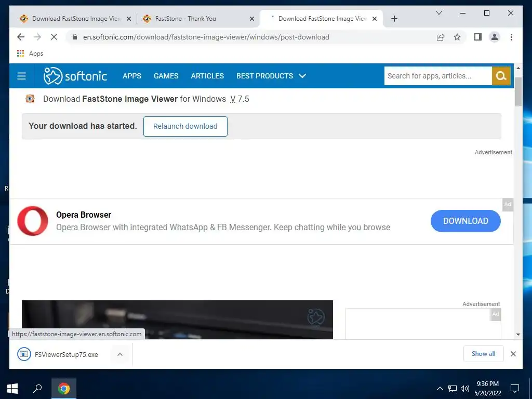Open the tab search chevron
Screen dimensions: 532x399
click(438, 13)
